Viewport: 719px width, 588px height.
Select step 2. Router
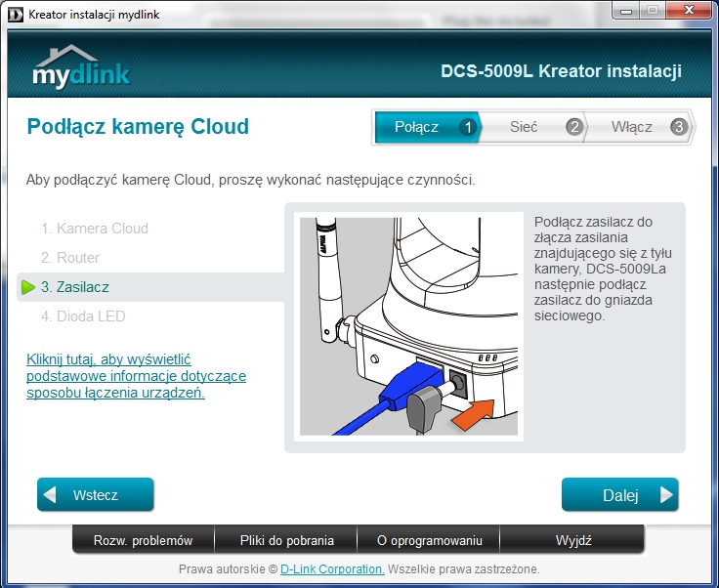(70, 258)
